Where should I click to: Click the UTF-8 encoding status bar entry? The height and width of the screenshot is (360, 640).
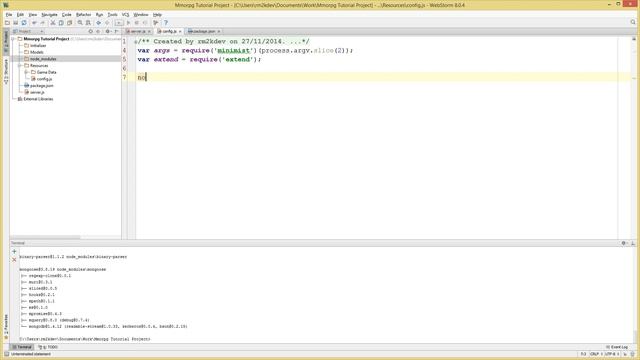click(611, 354)
